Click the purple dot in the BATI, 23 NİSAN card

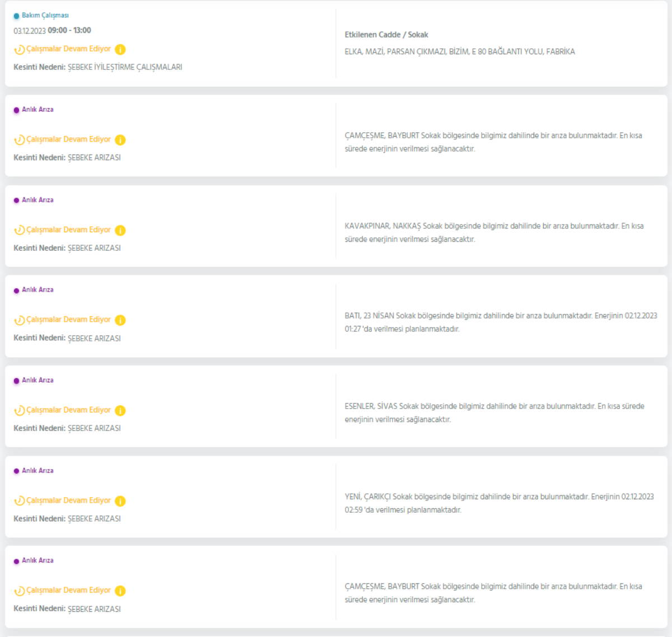[16, 291]
